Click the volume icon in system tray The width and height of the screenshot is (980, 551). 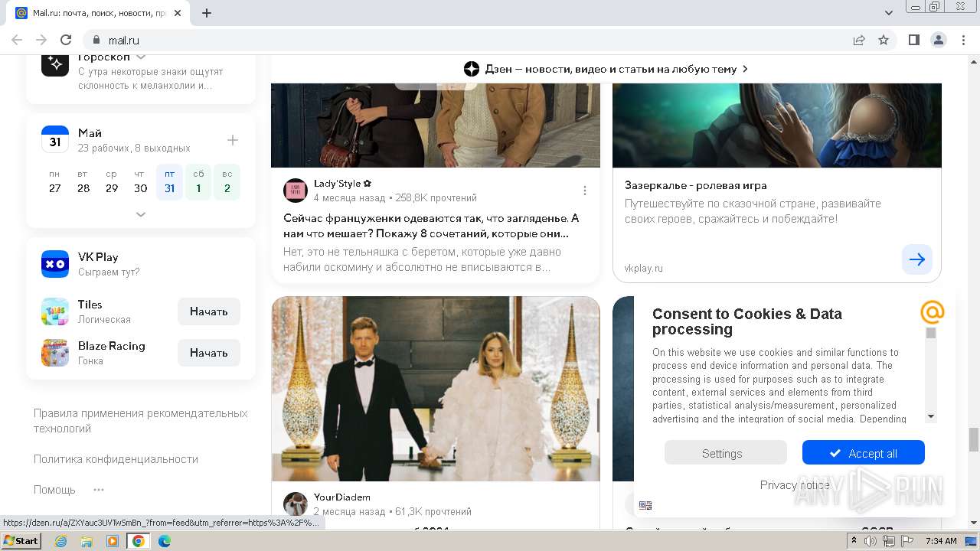[871, 541]
